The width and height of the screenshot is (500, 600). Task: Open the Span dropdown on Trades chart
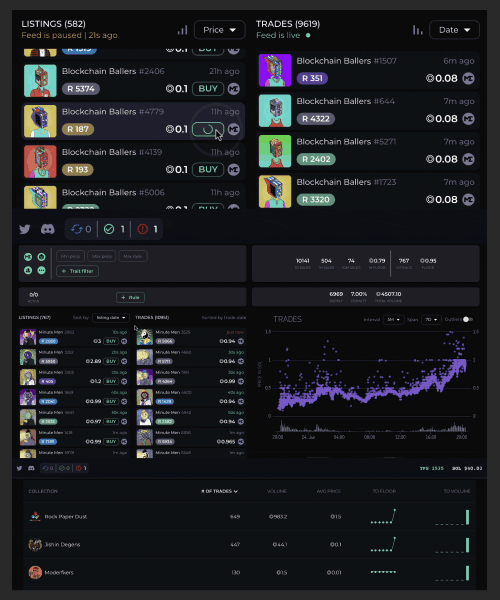431,320
